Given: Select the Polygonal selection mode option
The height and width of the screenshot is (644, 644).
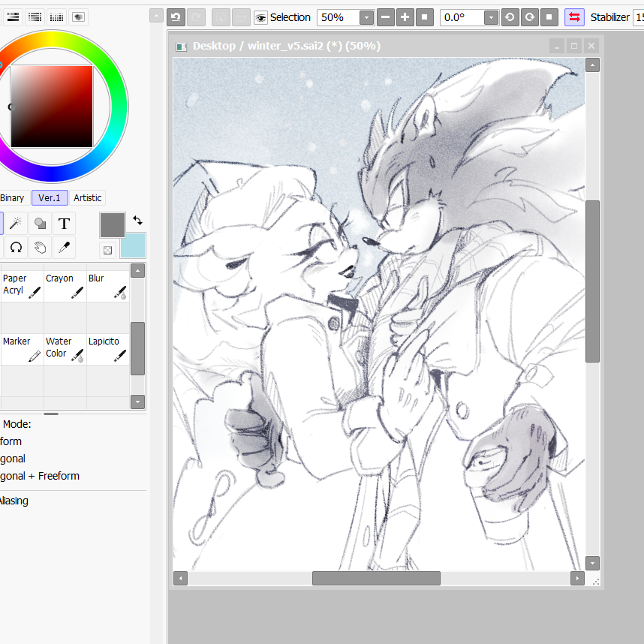Looking at the screenshot, I should pyautogui.click(x=13, y=459).
